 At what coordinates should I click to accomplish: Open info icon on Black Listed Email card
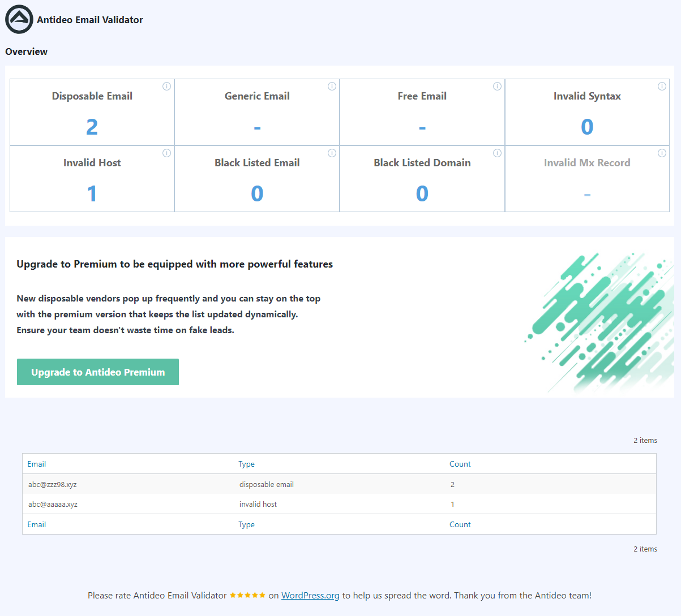pos(332,153)
